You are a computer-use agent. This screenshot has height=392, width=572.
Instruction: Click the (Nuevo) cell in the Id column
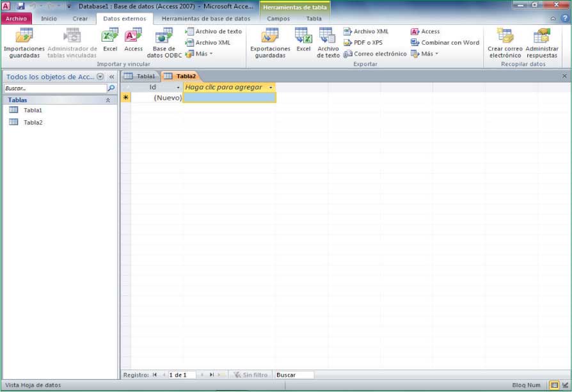click(157, 98)
